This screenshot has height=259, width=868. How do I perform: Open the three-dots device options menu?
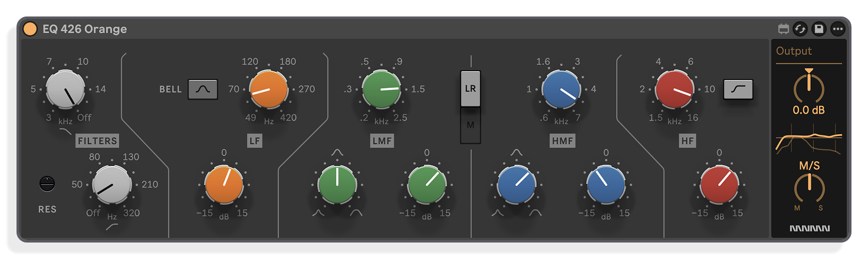[x=837, y=28]
